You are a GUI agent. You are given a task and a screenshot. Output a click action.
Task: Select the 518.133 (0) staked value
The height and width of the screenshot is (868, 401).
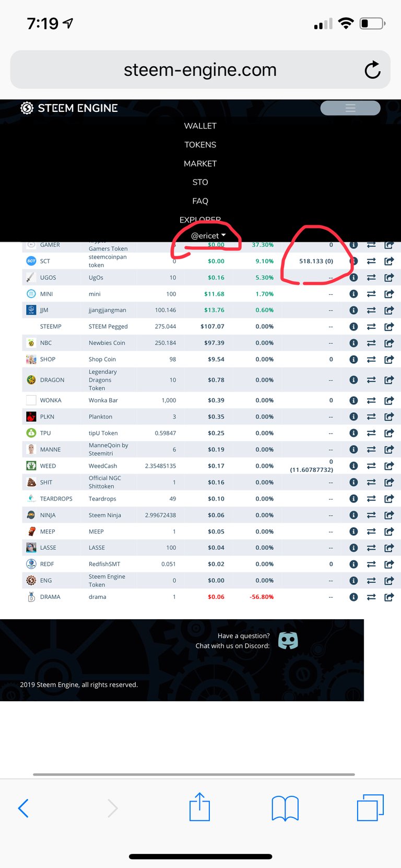pos(316,261)
